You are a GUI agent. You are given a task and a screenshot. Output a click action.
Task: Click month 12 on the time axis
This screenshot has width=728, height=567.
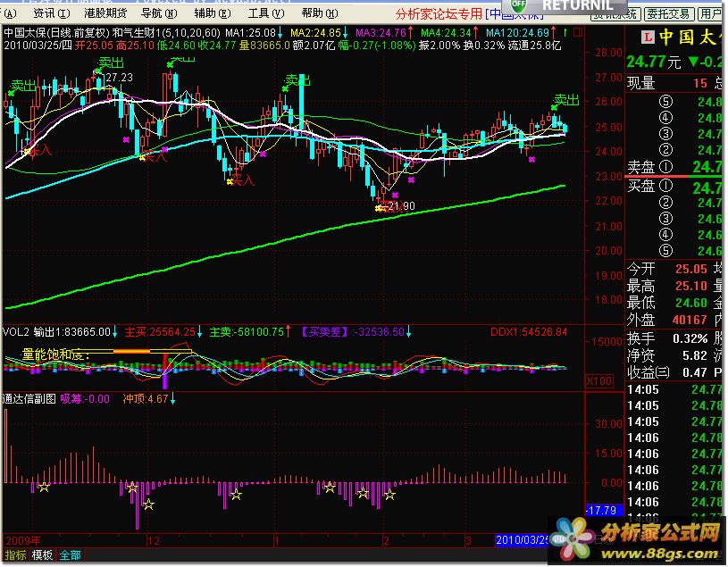(154, 541)
